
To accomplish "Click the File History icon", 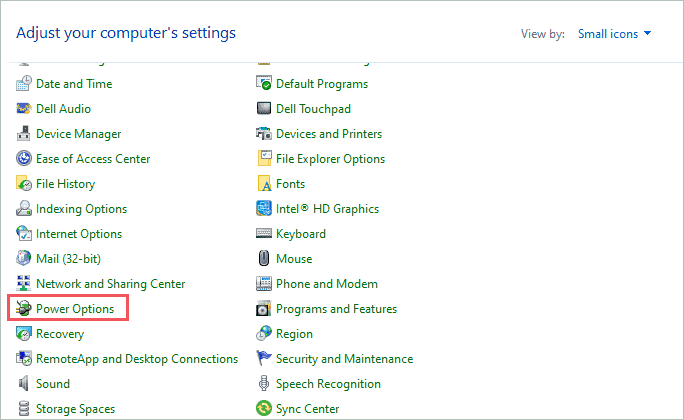I will [x=24, y=184].
